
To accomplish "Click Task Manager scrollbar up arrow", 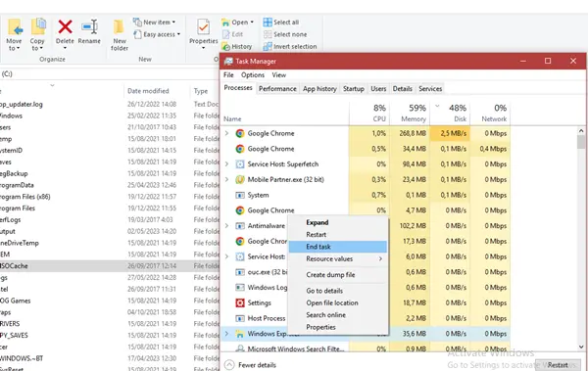I will (581, 131).
